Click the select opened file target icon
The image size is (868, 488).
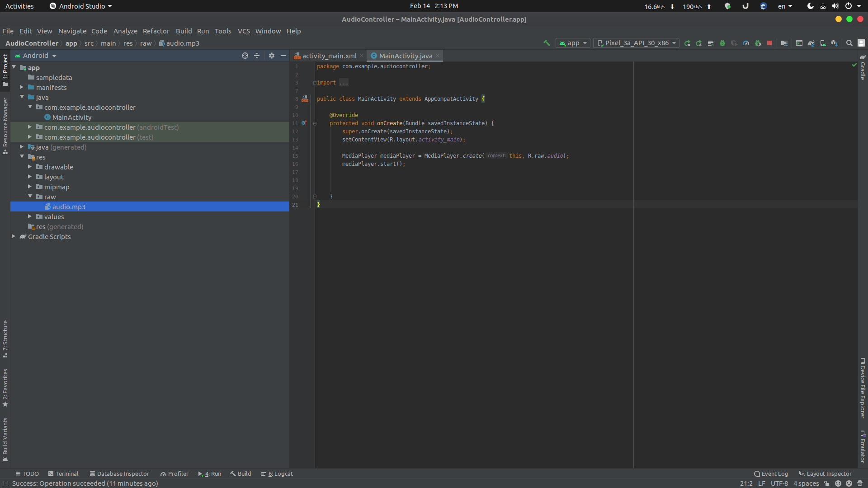[x=245, y=56]
